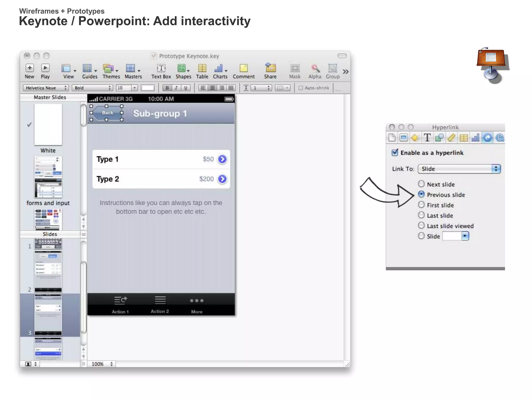Select the specific Slide number radio button
This screenshot has width=532, height=399.
coord(421,236)
